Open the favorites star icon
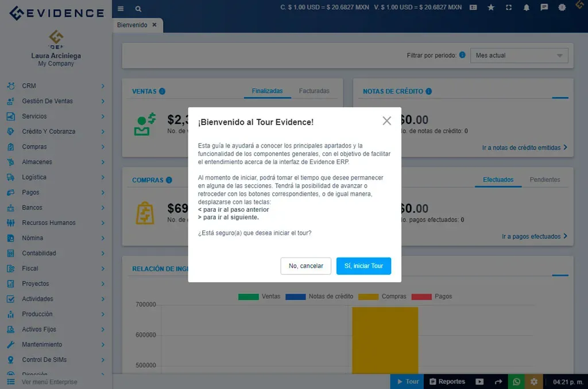 coord(490,7)
